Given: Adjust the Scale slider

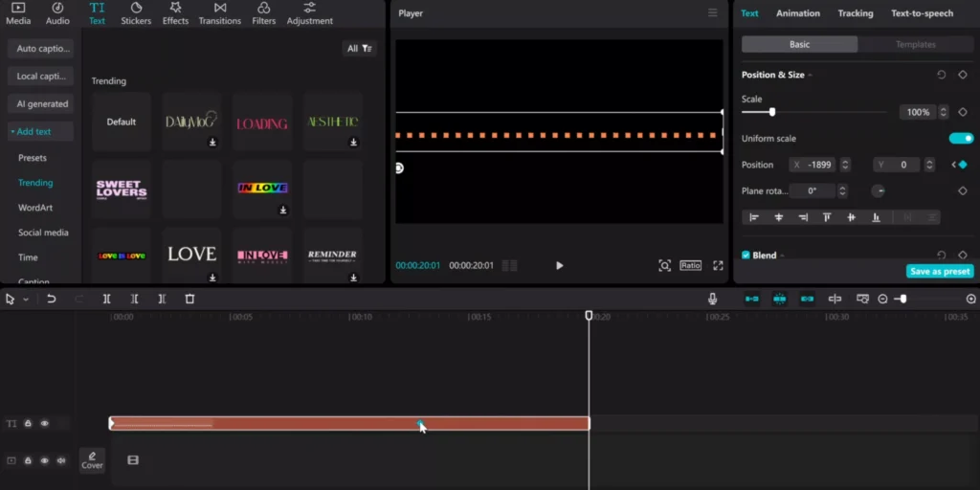Looking at the screenshot, I should click(772, 112).
